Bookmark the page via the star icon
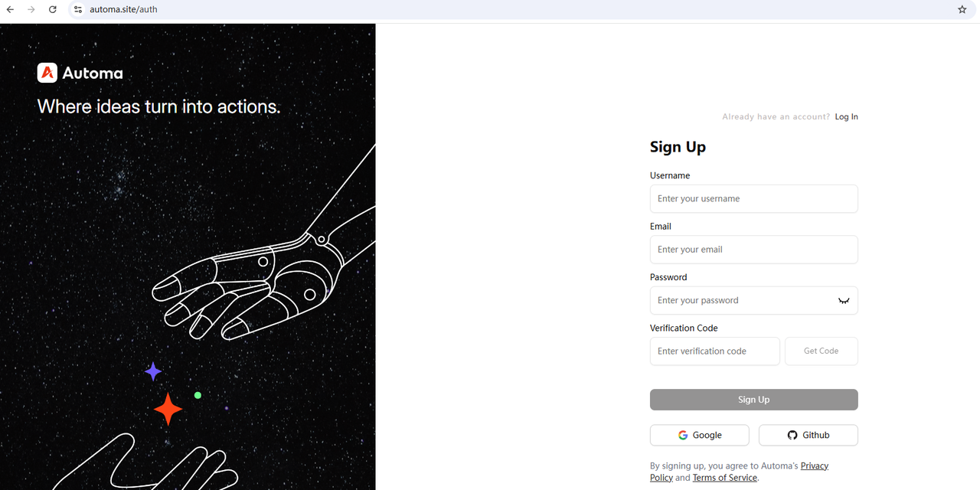This screenshot has height=490, width=980. [x=962, y=9]
